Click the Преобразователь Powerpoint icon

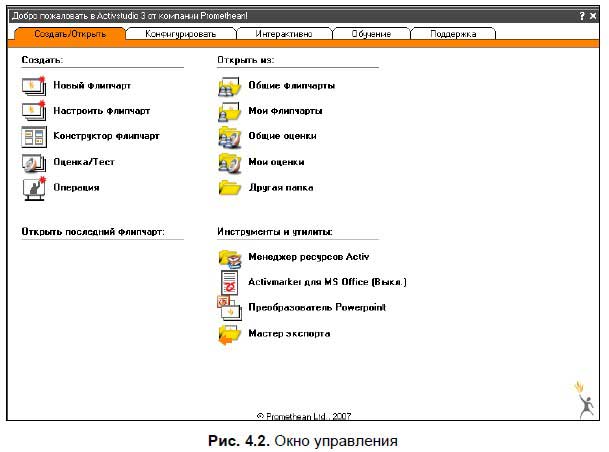229,308
